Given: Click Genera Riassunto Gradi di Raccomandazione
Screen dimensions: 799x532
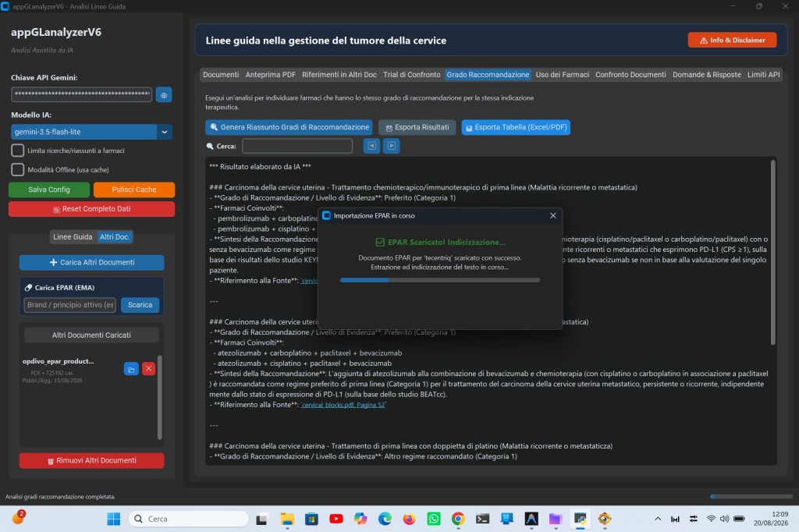Looking at the screenshot, I should pyautogui.click(x=289, y=127).
